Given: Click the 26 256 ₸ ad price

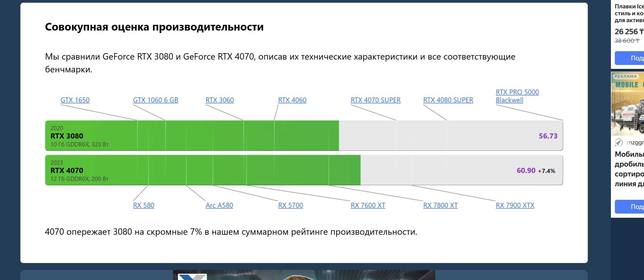Looking at the screenshot, I should [629, 32].
